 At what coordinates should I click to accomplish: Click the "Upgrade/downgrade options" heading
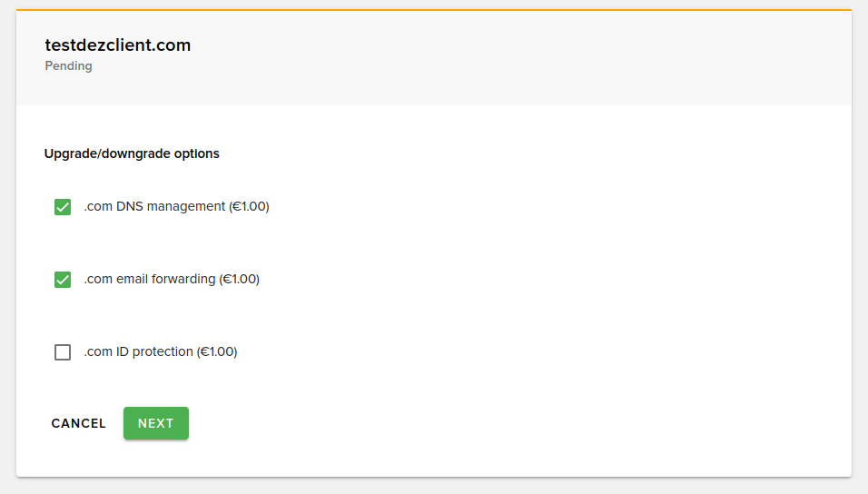point(132,153)
